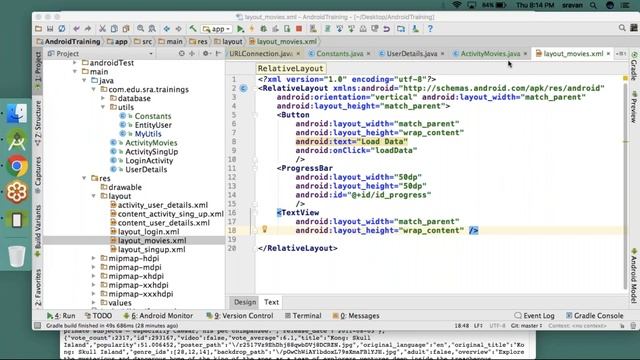Click the Replace icon in toolbar

[x=152, y=29]
